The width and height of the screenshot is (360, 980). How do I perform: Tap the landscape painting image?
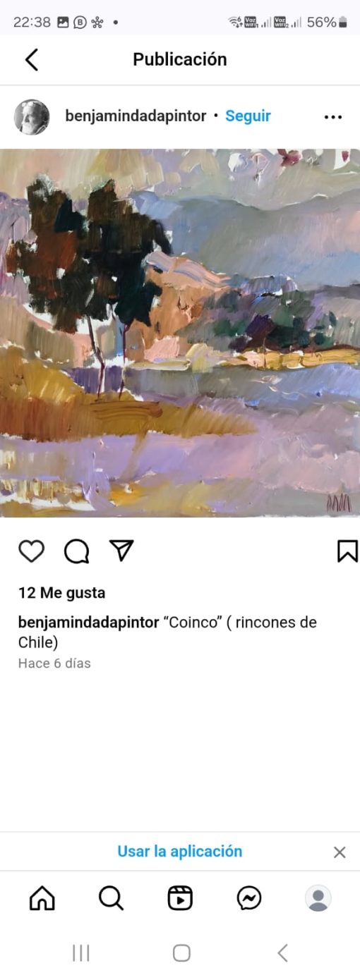pos(180,333)
